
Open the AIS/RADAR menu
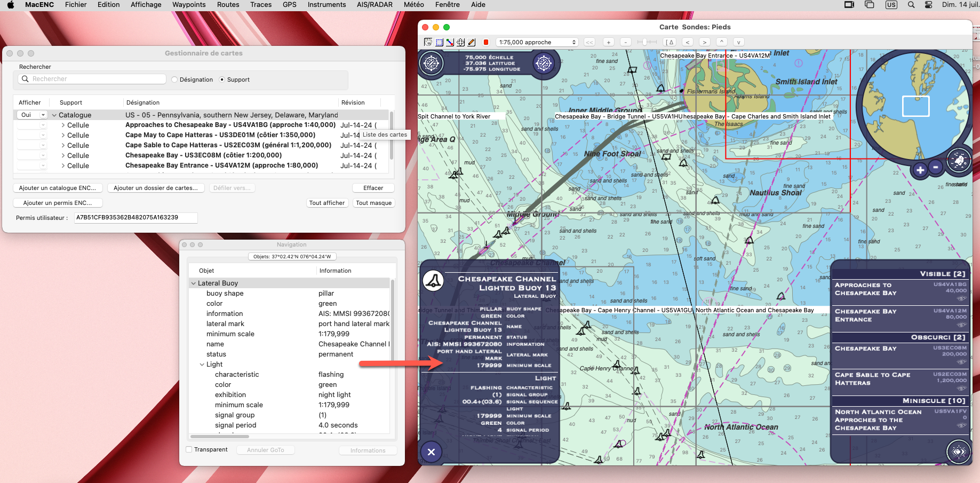(x=375, y=5)
